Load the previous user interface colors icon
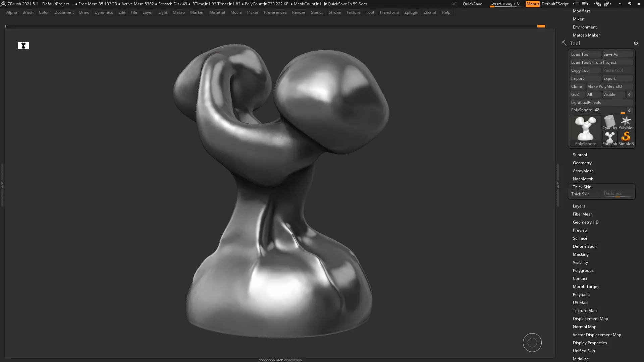Screen dimensions: 644x362 click(x=597, y=4)
